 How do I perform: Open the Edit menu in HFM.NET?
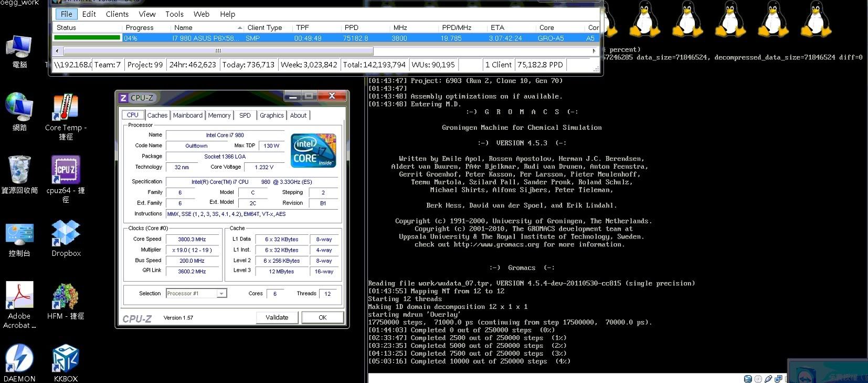click(89, 14)
